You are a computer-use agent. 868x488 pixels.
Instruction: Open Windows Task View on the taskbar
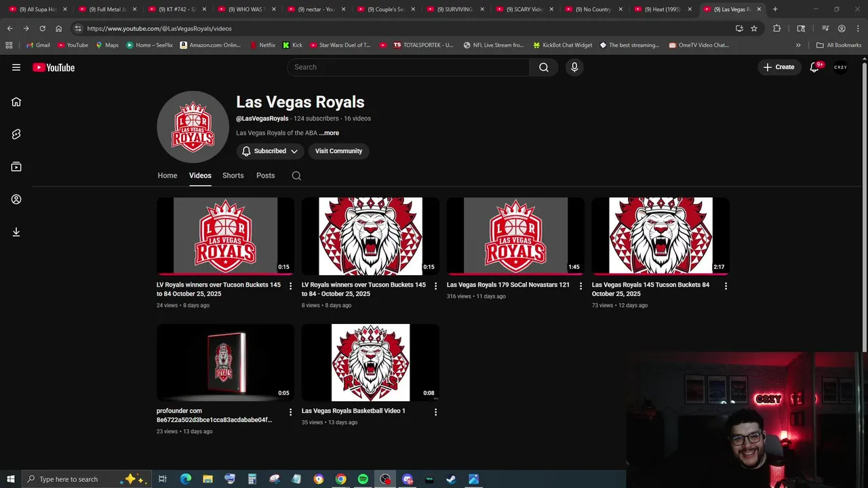(x=163, y=479)
